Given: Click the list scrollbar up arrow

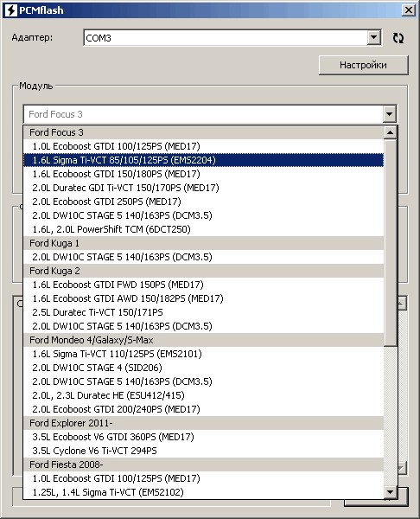Looking at the screenshot, I should click(391, 132).
